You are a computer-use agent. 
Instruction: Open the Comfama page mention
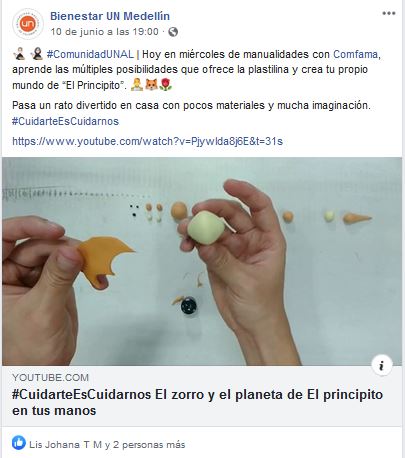(355, 54)
